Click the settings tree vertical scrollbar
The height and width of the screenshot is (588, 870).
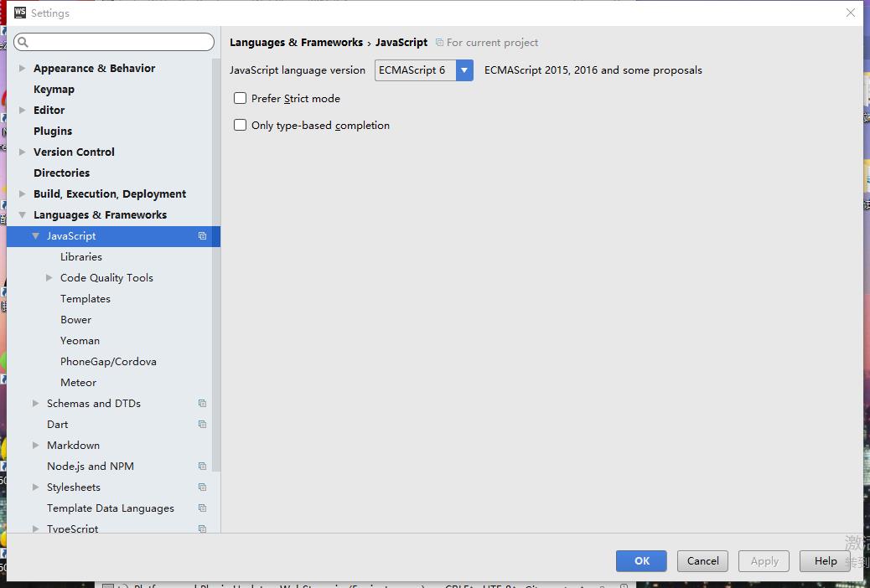pos(216,266)
